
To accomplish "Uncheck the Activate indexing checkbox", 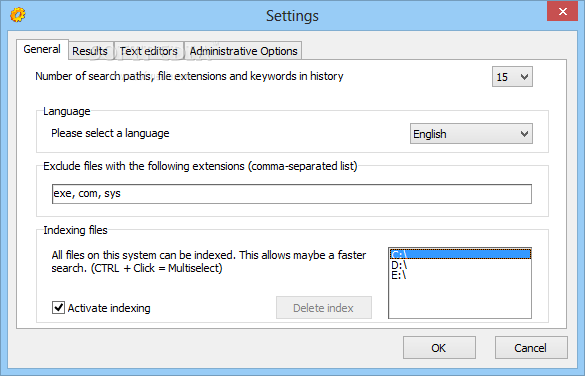I will [58, 308].
